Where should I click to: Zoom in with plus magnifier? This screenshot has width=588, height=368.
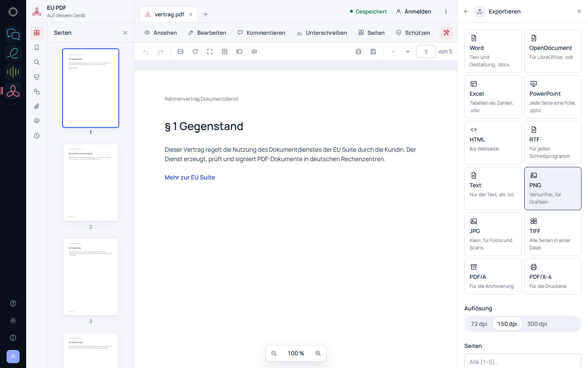pos(318,353)
